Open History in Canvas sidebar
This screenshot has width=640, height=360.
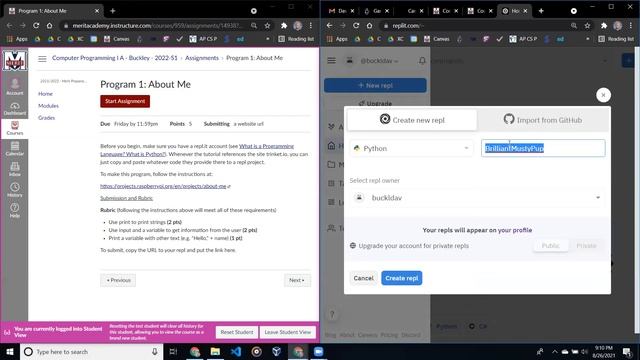(x=15, y=190)
